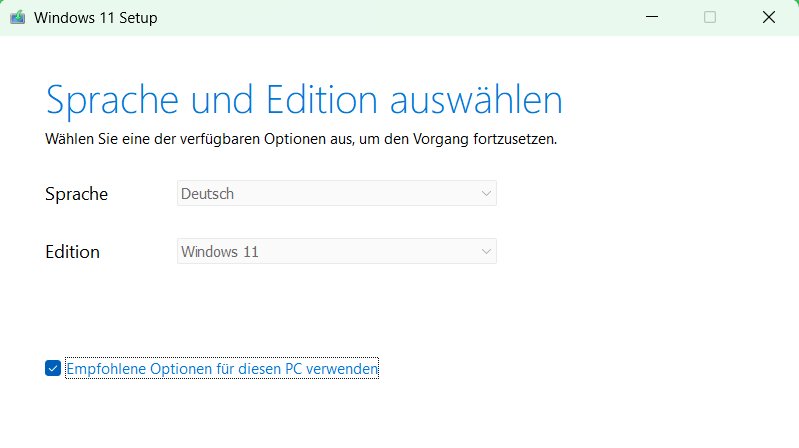This screenshot has height=448, width=799.
Task: Close the Windows 11 Setup window
Action: 769,17
